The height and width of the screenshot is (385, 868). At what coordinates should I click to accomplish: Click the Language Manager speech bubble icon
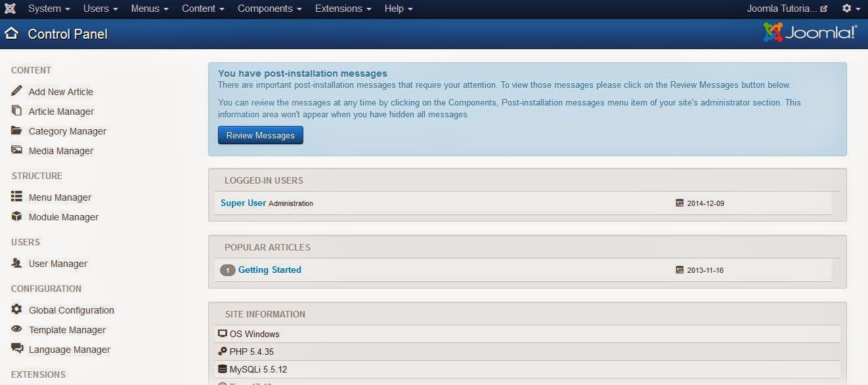coord(16,349)
